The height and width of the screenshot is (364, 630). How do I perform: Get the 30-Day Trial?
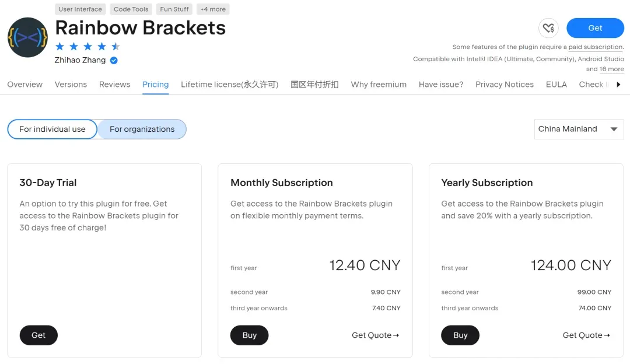pos(38,335)
